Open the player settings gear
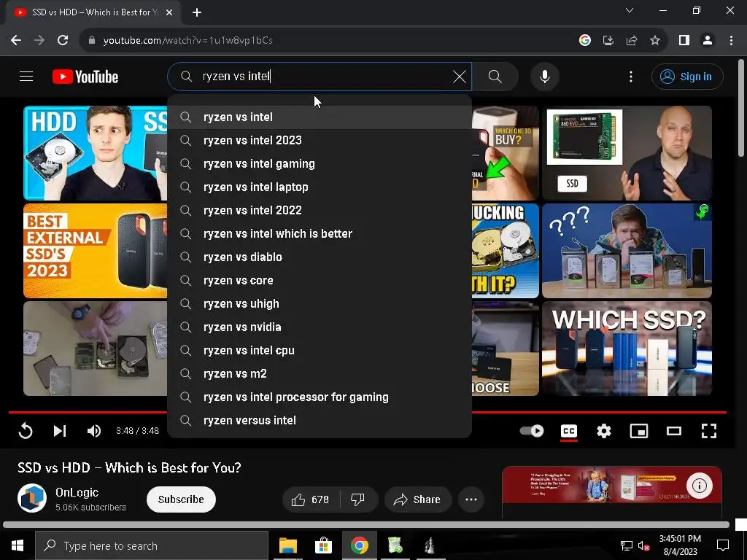This screenshot has height=560, width=747. tap(603, 431)
